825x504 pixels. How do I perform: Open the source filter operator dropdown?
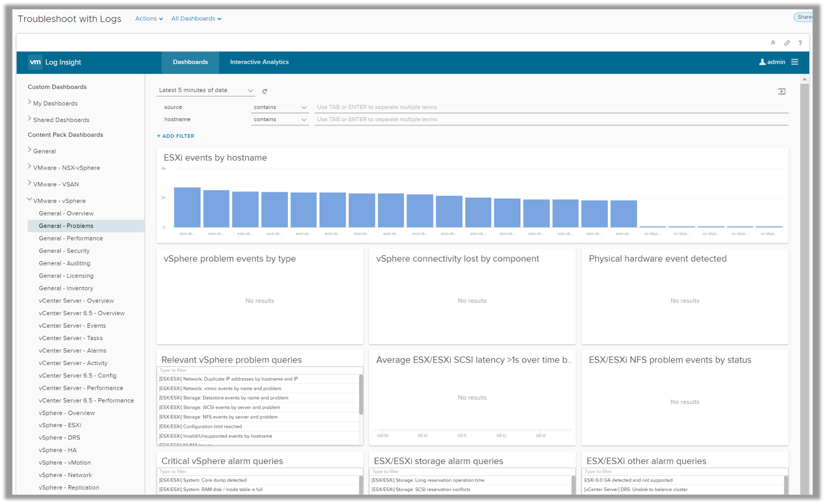click(x=279, y=107)
